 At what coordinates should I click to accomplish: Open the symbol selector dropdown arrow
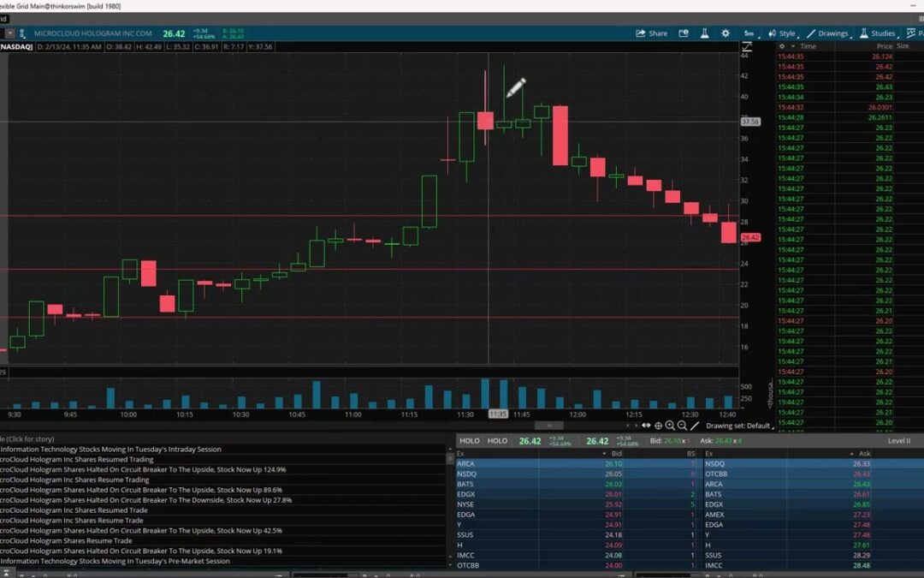click(x=10, y=33)
